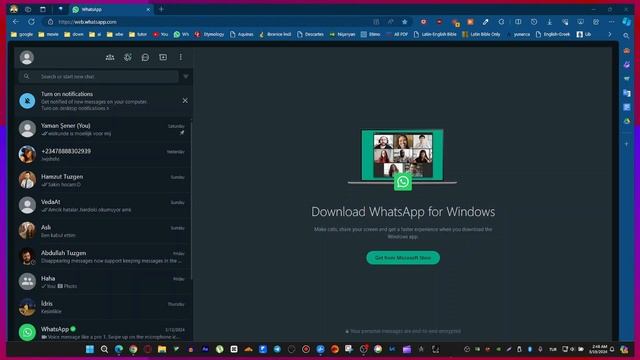This screenshot has height=360, width=640.
Task: Open browser split screen icon
Action: click(x=518, y=22)
